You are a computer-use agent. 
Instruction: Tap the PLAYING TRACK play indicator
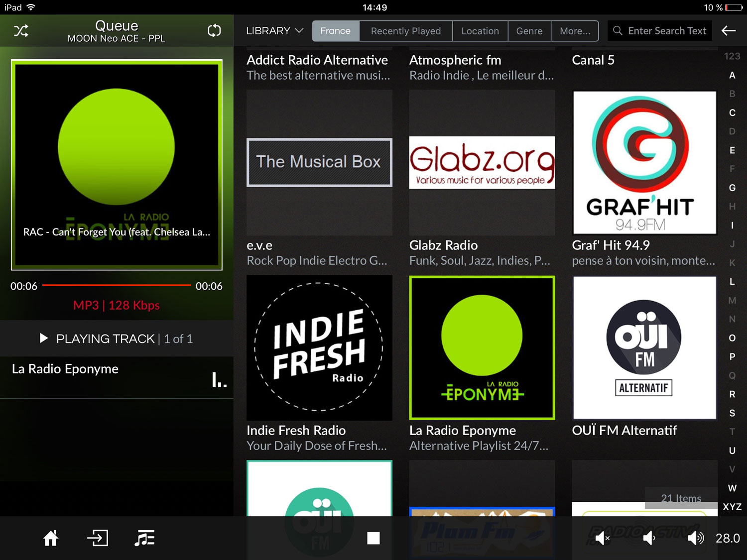pyautogui.click(x=44, y=338)
